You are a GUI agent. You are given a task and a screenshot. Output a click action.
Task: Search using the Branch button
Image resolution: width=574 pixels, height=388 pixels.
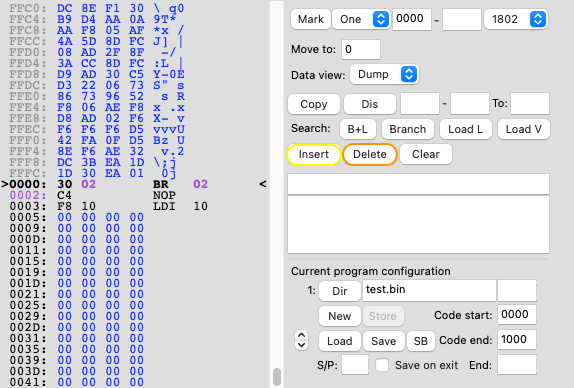pos(407,129)
